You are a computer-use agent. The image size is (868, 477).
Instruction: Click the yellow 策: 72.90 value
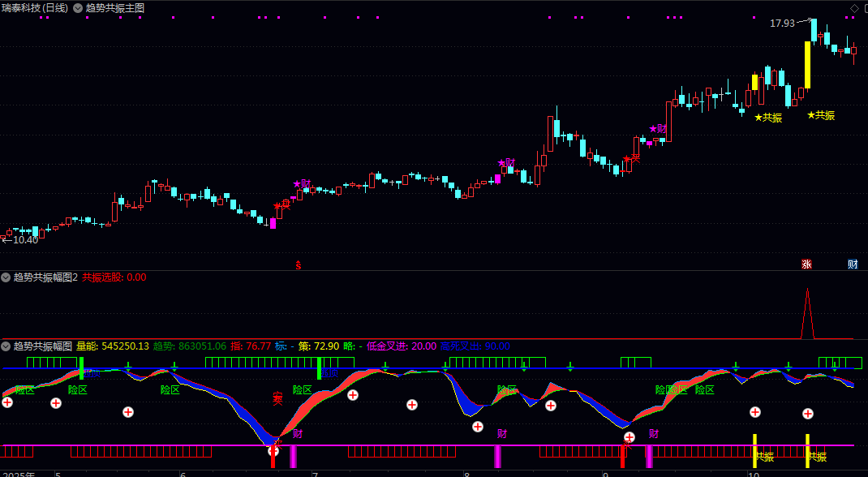point(319,346)
